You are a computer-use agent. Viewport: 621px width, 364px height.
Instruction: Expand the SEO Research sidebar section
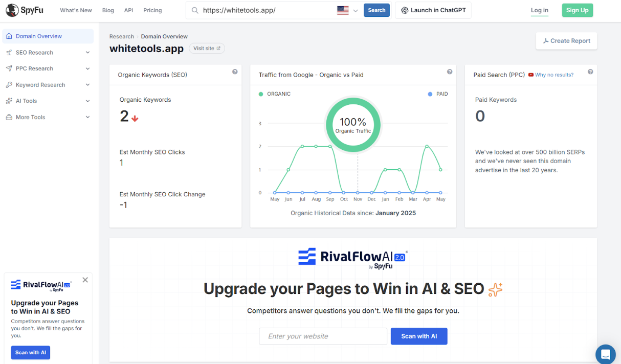(x=48, y=52)
